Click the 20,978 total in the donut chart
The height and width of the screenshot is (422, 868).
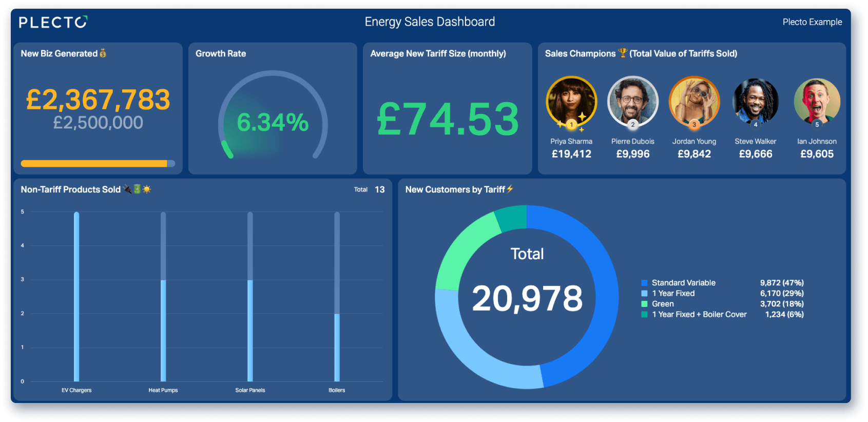pos(527,298)
